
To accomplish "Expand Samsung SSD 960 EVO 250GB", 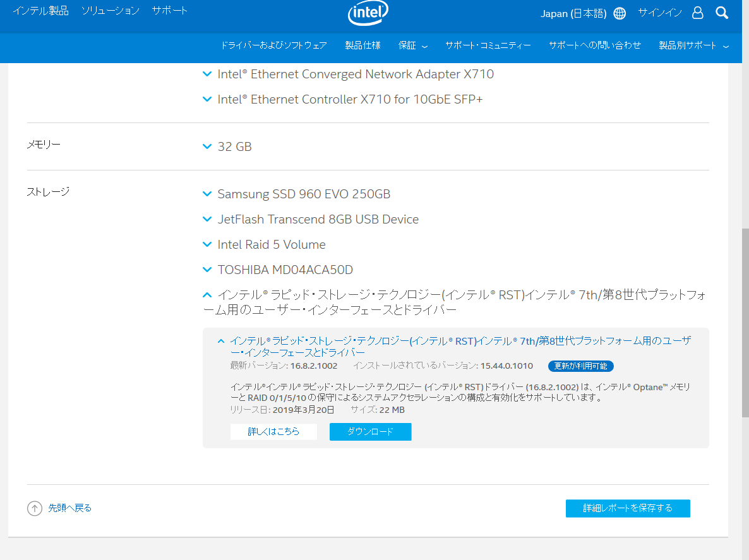I will coord(296,194).
